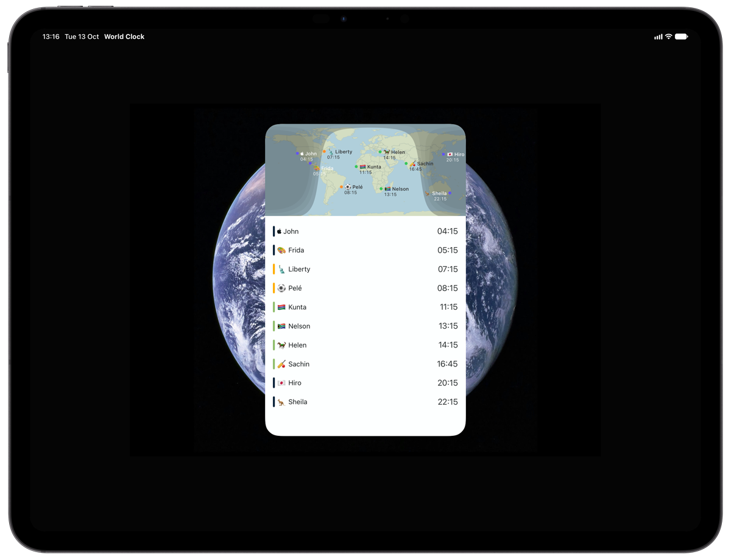
Task: Select the Pelé name in the list
Action: (x=295, y=288)
